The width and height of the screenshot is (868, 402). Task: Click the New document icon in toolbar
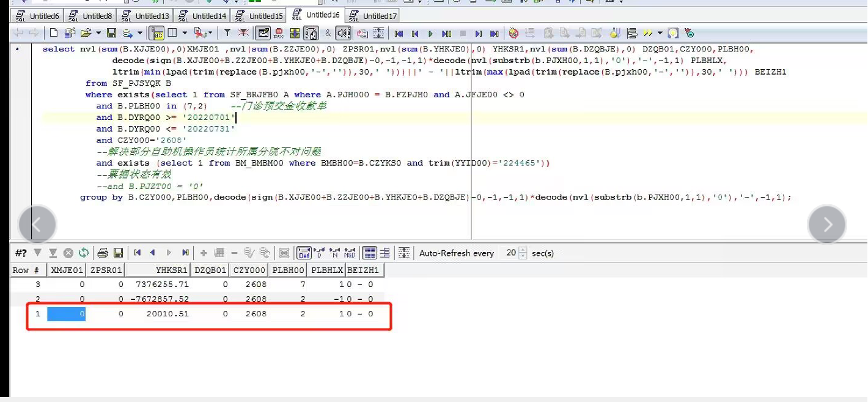[54, 33]
